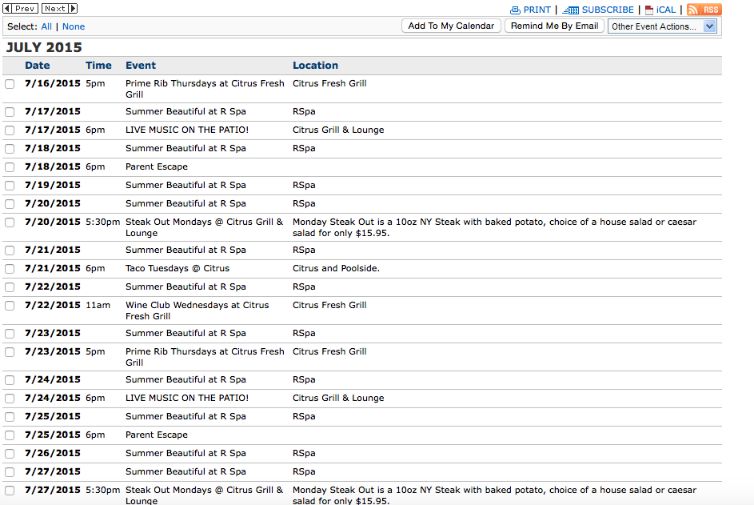Open 7/20/2015 Steak Out Mondays event
This screenshot has width=754, height=505.
click(x=204, y=227)
